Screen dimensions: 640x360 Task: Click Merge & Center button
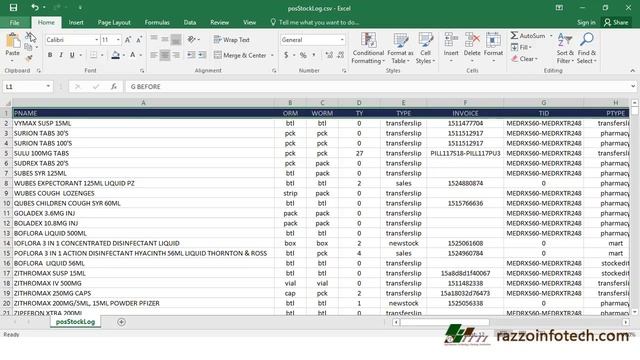[240, 55]
